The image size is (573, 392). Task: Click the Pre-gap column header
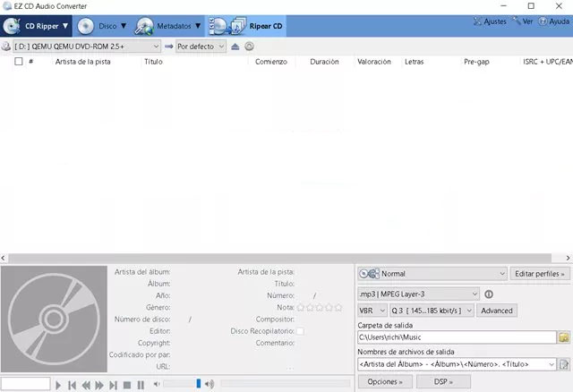(476, 62)
